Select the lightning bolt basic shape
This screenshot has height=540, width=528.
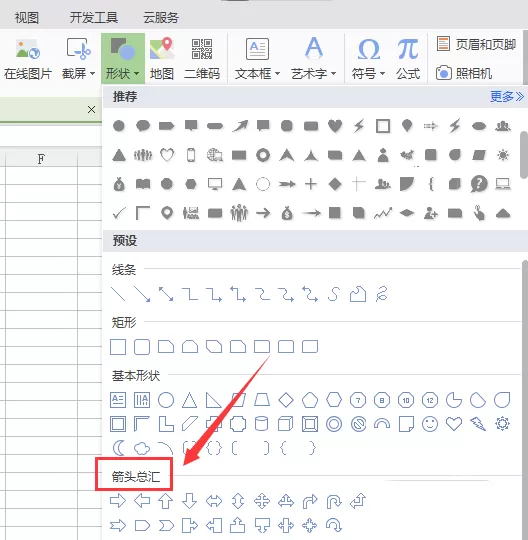click(x=478, y=424)
